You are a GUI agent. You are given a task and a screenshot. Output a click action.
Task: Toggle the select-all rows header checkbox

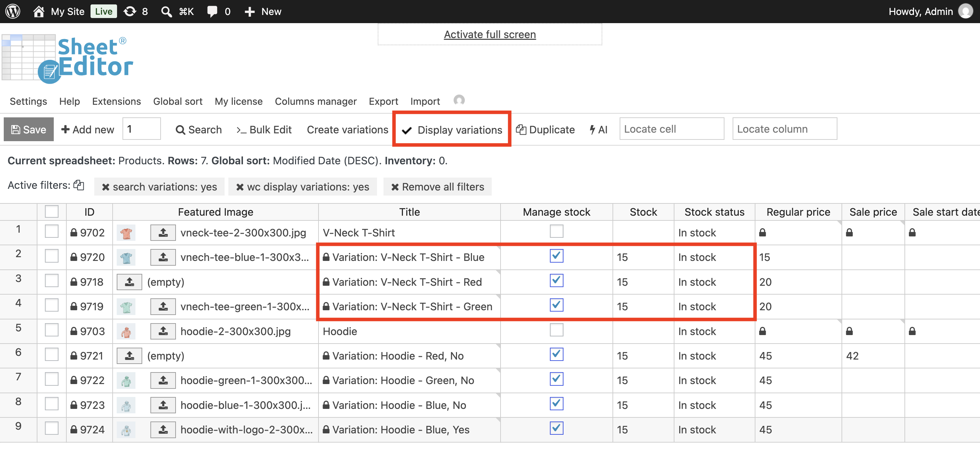tap(52, 212)
